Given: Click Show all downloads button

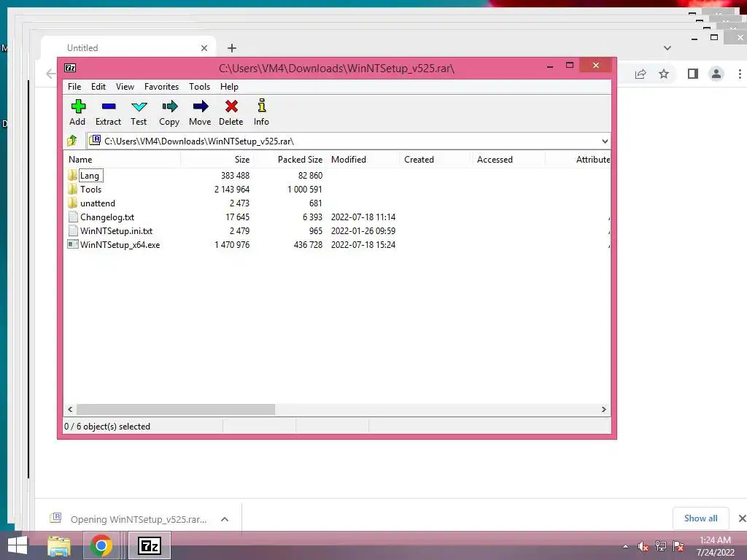Looking at the screenshot, I should pyautogui.click(x=700, y=518).
